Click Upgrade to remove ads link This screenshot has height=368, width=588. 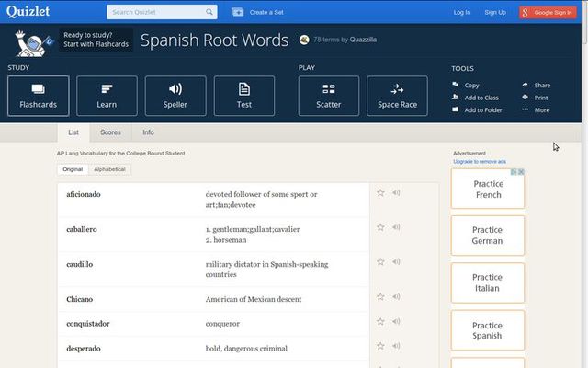coord(480,162)
